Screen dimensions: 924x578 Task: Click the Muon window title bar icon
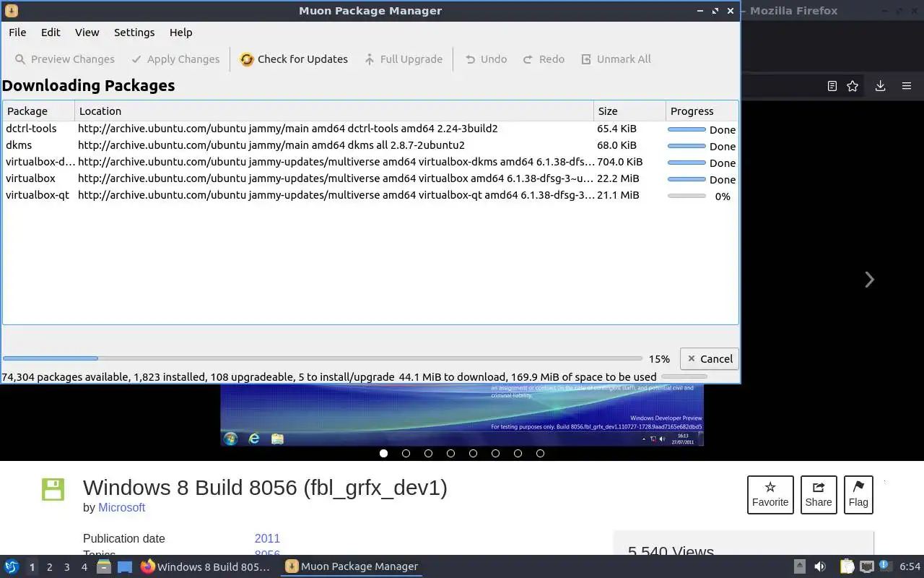[x=11, y=11]
